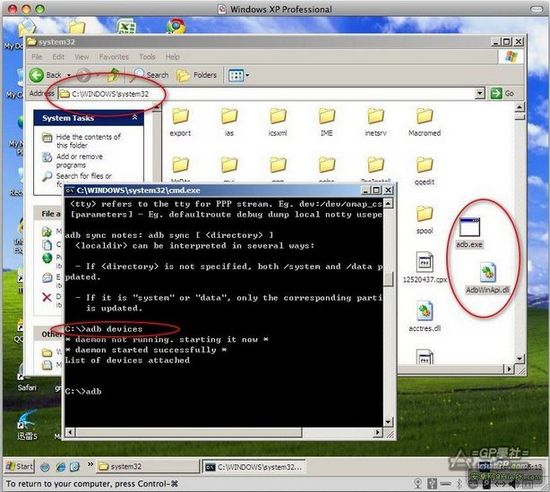Click the cmd vertical scrollbar thumb
This screenshot has width=550, height=492.
tap(388, 279)
